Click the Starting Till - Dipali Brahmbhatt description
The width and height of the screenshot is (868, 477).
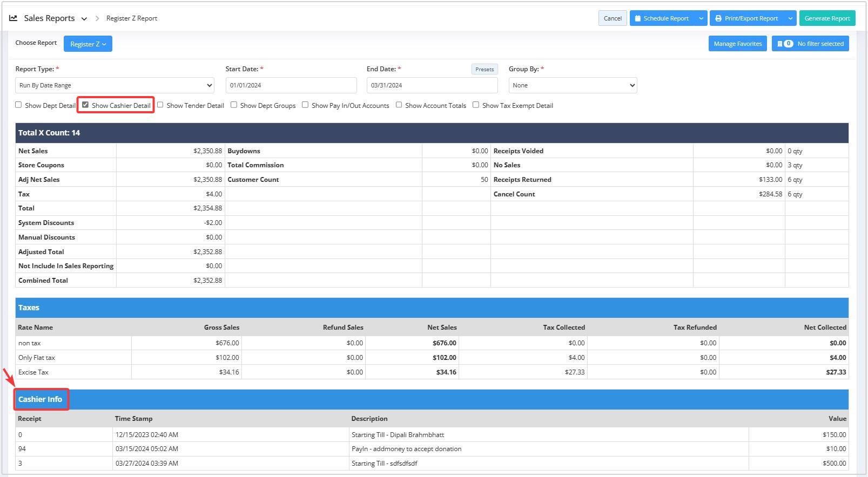click(398, 435)
